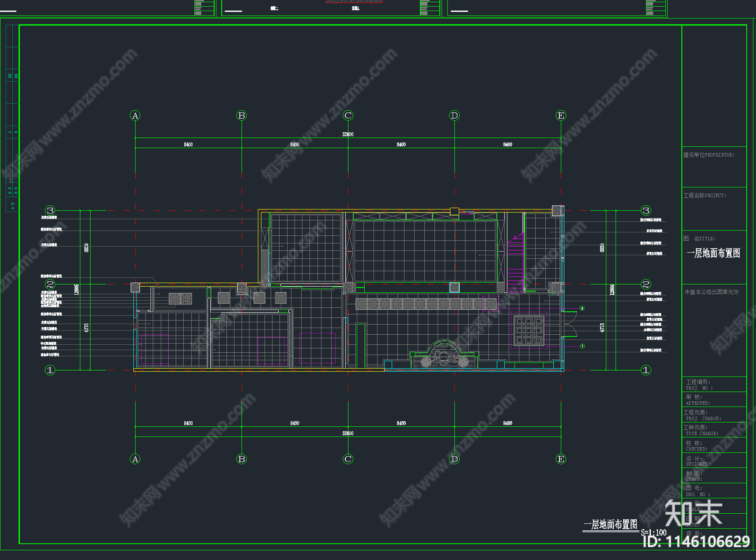Select the 8400 dimension between top D and E
Image resolution: width=756 pixels, height=560 pixels.
pos(507,144)
